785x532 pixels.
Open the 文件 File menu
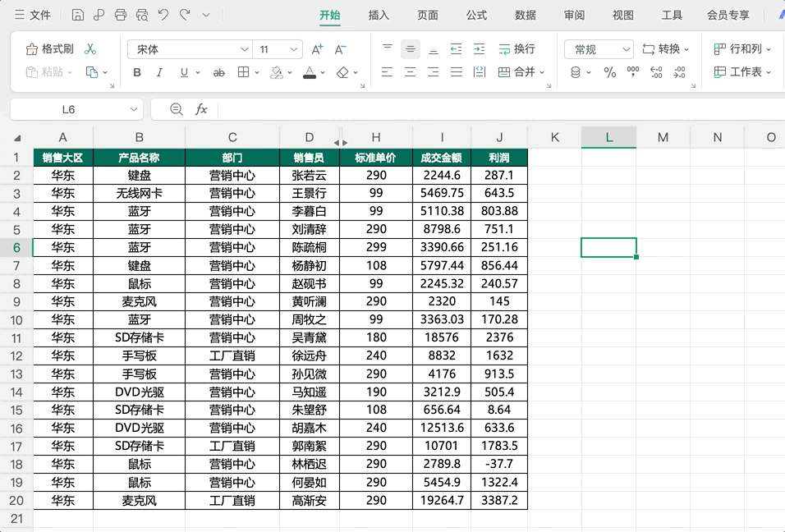[x=33, y=15]
